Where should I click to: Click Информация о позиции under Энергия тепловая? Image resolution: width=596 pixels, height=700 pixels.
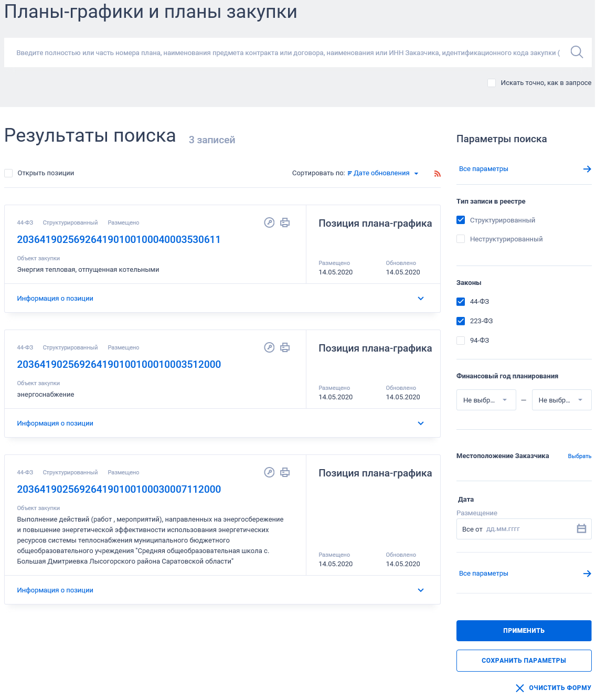click(x=55, y=299)
